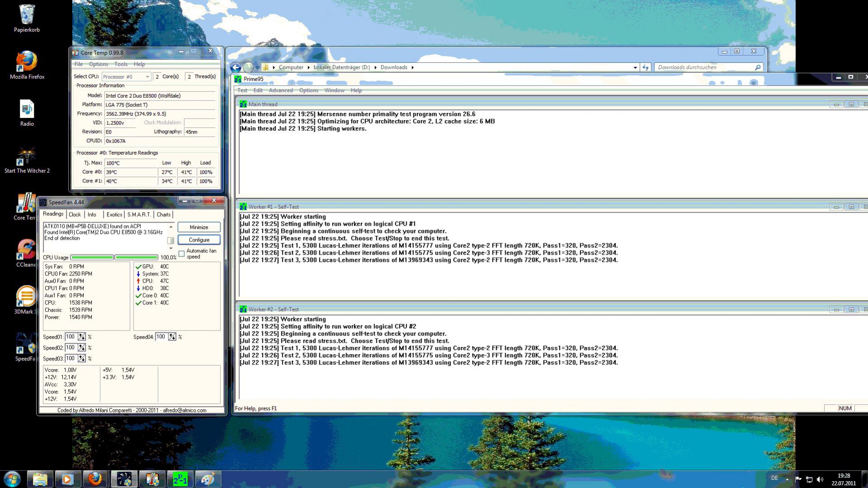Open the Advanced menu in Prime95

click(280, 90)
